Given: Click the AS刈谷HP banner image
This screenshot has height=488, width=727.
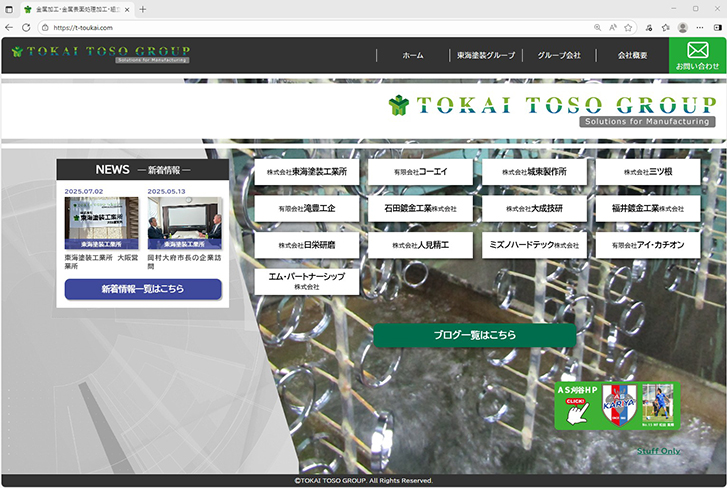Looking at the screenshot, I should (617, 406).
